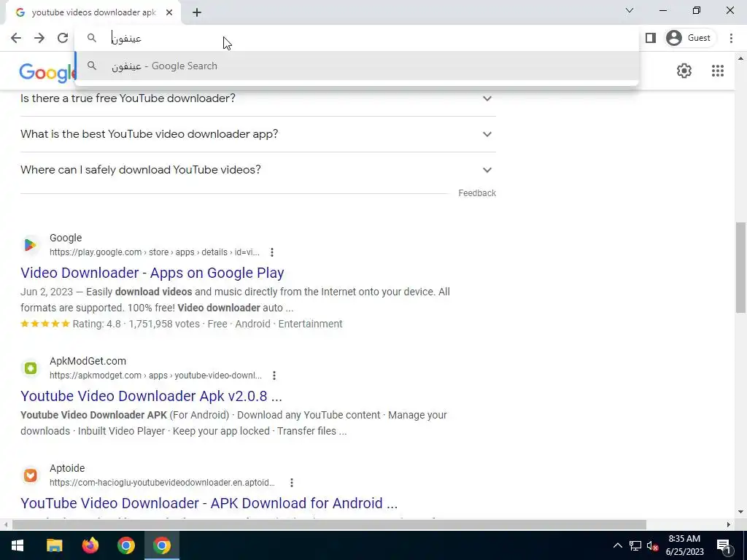
Task: Open more options for the Google Play result
Action: (271, 252)
